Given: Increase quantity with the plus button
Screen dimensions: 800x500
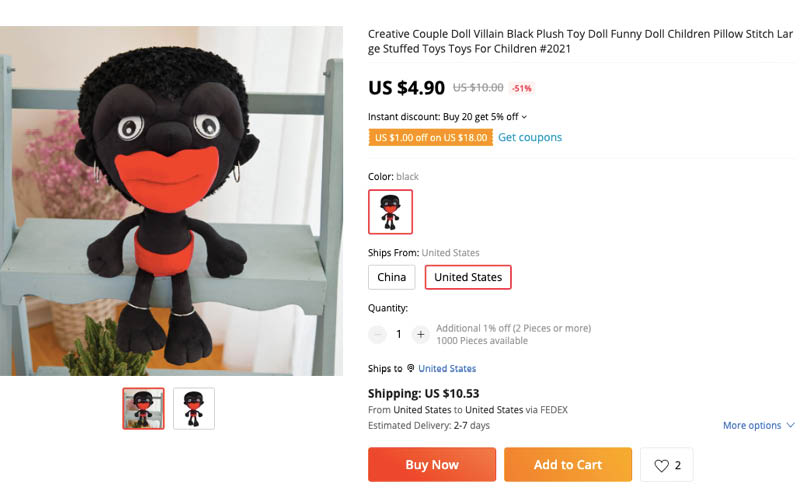Looking at the screenshot, I should click(420, 335).
